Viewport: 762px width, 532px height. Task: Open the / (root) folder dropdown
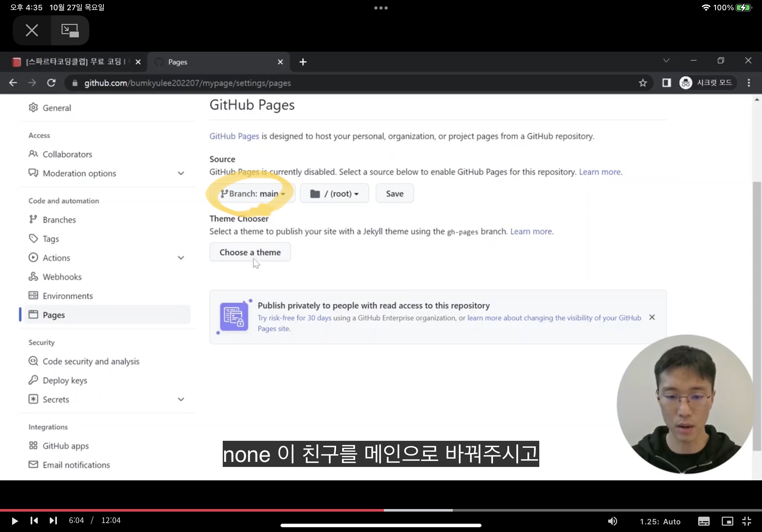(x=334, y=193)
